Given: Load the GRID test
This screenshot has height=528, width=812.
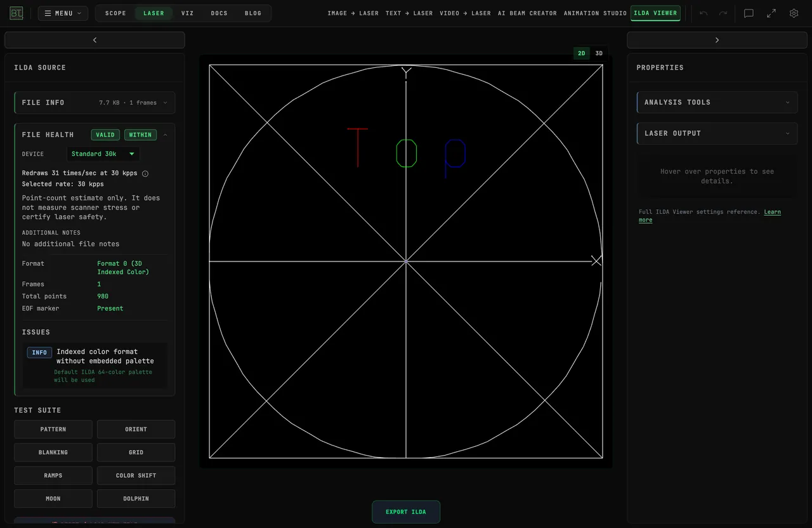Looking at the screenshot, I should (136, 452).
